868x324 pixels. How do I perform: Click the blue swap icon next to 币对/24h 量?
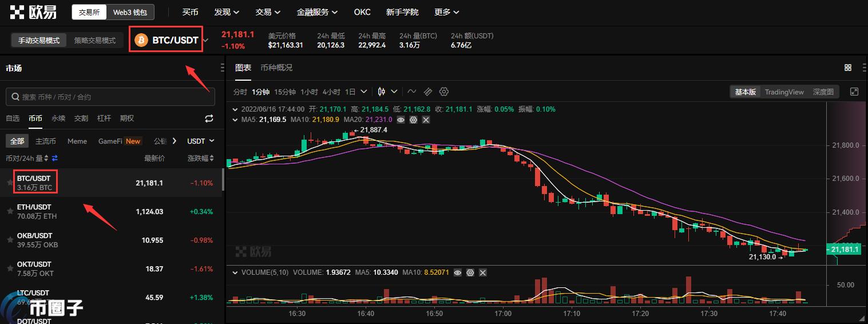pyautogui.click(x=55, y=158)
